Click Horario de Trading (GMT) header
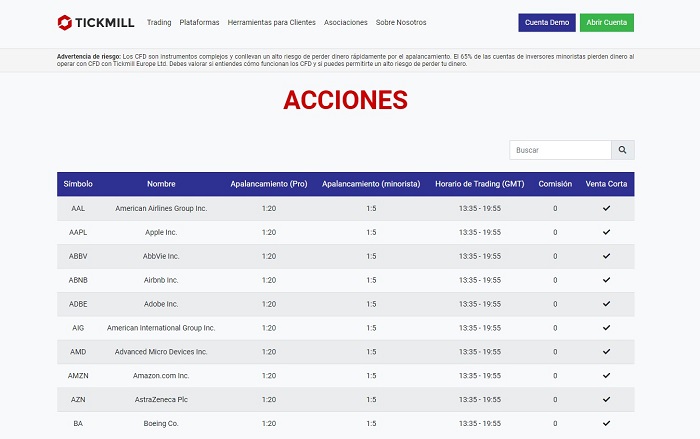Image resolution: width=700 pixels, height=439 pixels. (480, 184)
